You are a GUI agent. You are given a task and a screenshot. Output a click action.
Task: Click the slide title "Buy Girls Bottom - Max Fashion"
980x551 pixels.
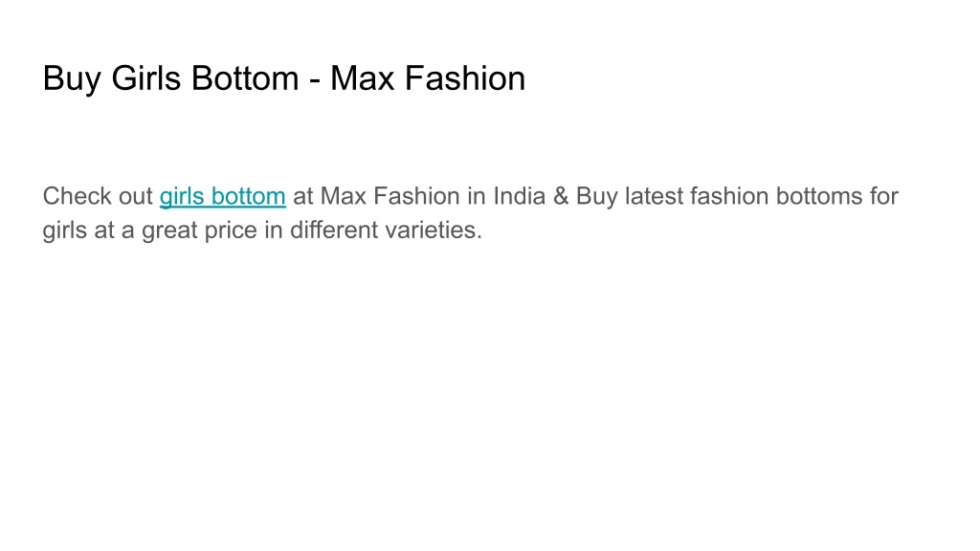(283, 79)
